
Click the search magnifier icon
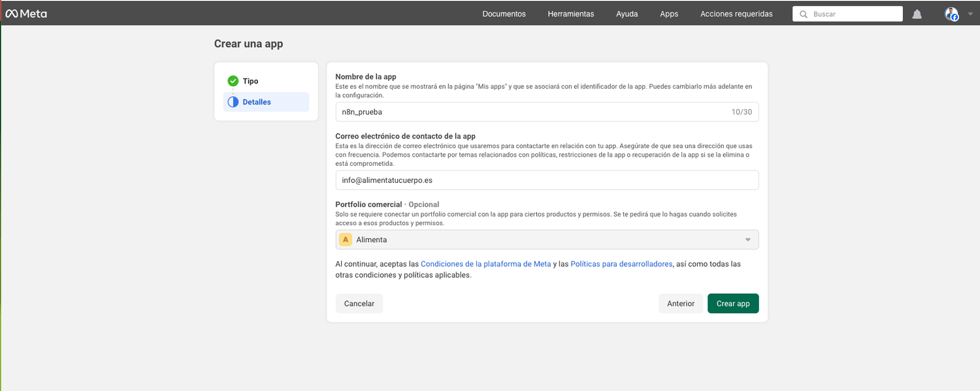[803, 14]
